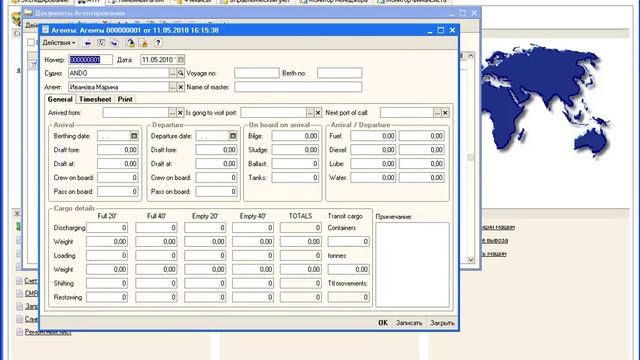This screenshot has width=640, height=360.
Task: Switch to the General tab
Action: [x=60, y=99]
